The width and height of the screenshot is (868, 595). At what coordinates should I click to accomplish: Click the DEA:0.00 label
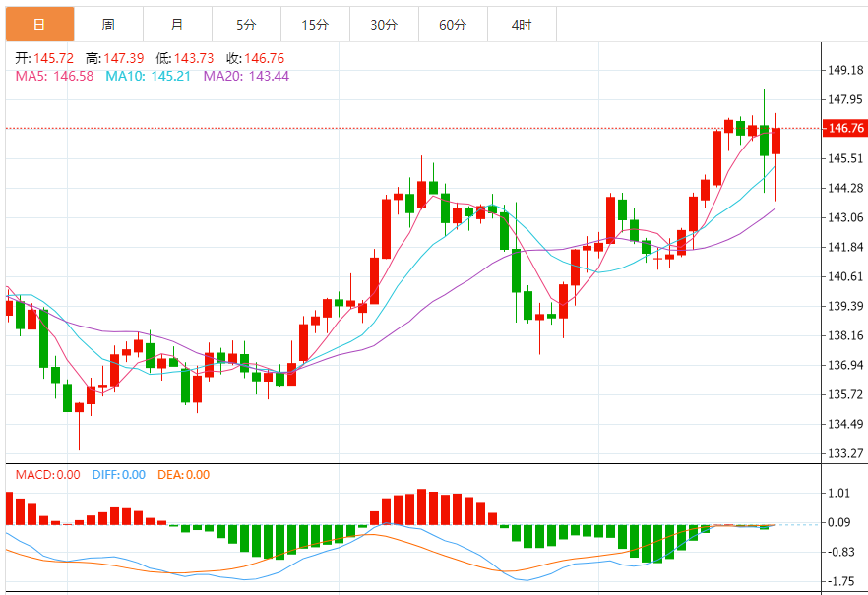coord(183,474)
